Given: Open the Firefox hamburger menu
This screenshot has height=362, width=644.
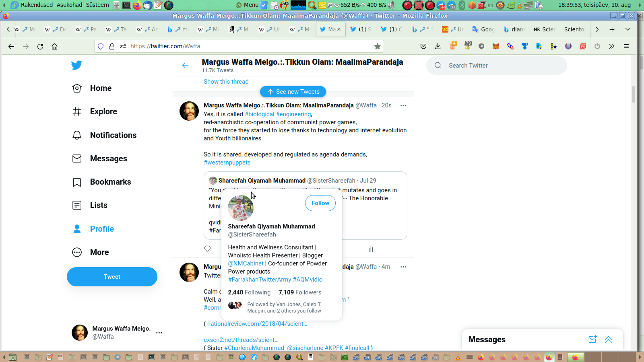Looking at the screenshot, I should click(x=626, y=46).
